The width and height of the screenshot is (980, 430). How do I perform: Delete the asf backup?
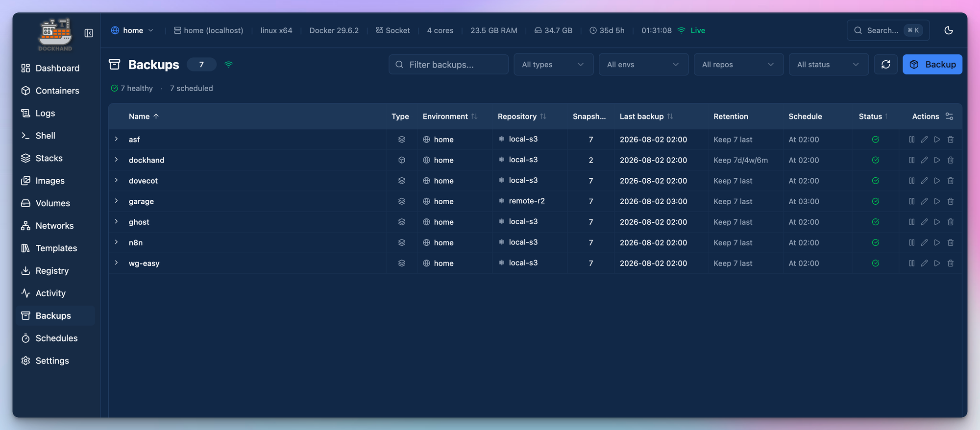951,140
